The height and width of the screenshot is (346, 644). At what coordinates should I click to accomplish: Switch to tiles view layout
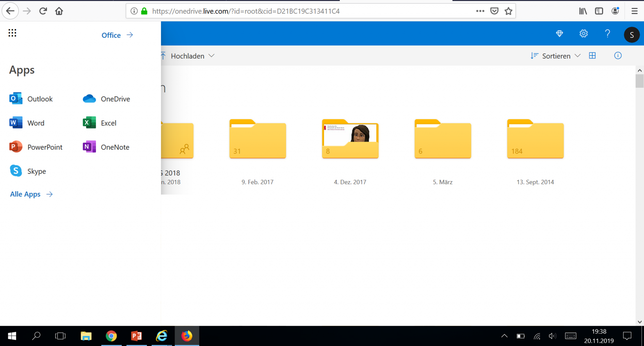pos(592,56)
